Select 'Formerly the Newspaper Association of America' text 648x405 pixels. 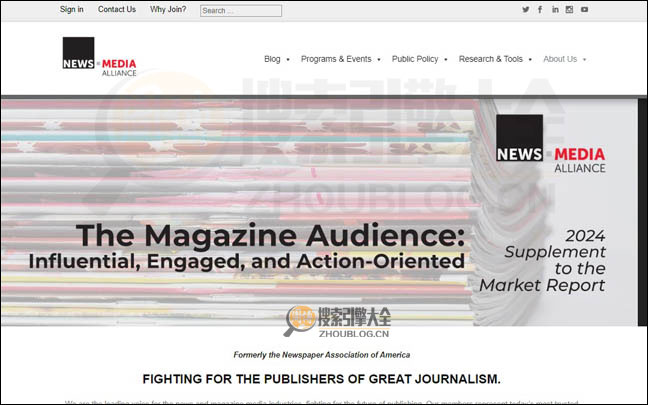(x=322, y=355)
